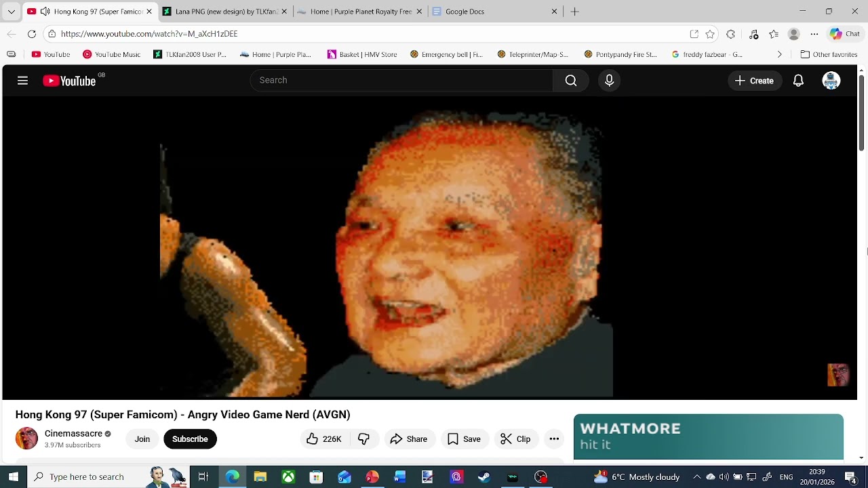The image size is (868, 488).
Task: Start voice search with the microphone icon
Action: click(x=609, y=81)
